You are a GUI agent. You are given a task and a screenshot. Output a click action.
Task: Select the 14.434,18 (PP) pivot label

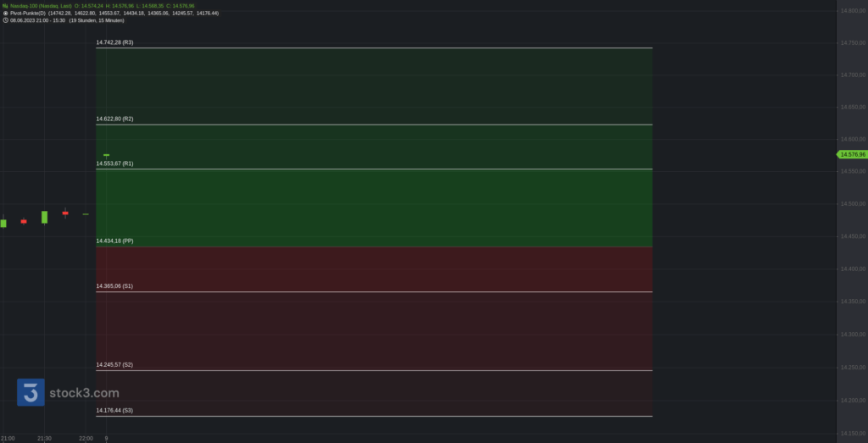(114, 241)
